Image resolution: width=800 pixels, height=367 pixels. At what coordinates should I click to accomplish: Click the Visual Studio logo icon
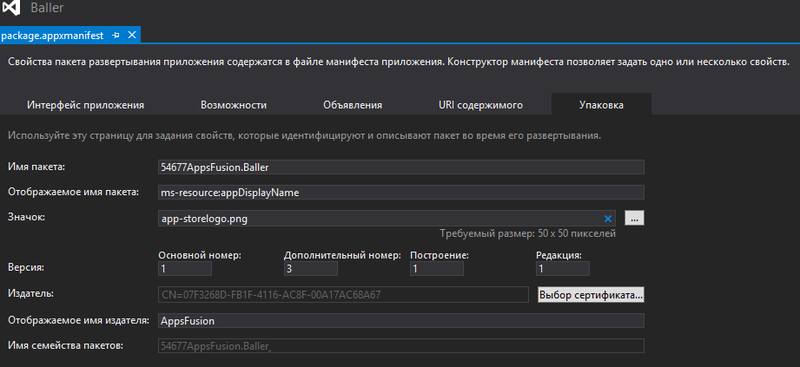[x=11, y=8]
